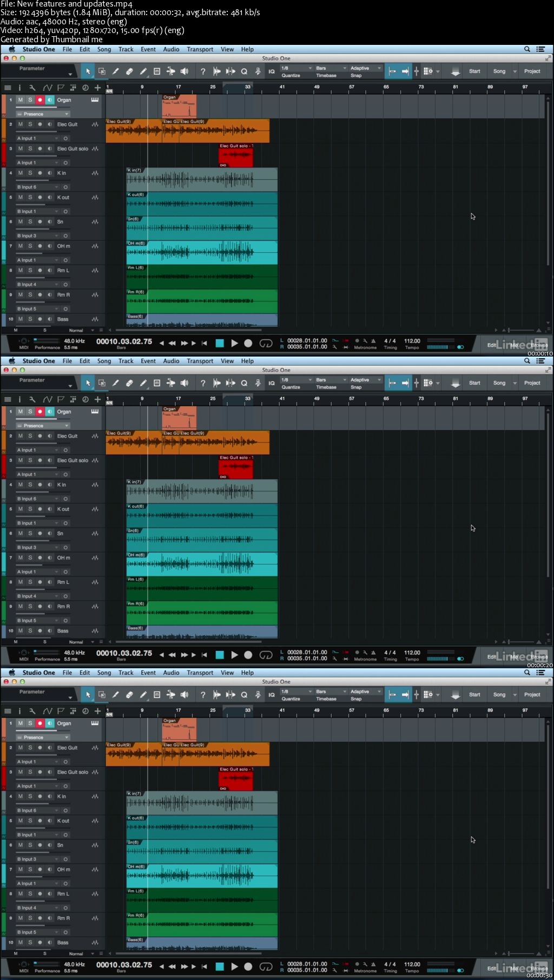Pick the Split tool in 00:00:10 frame
The image size is (554, 980).
click(x=115, y=71)
